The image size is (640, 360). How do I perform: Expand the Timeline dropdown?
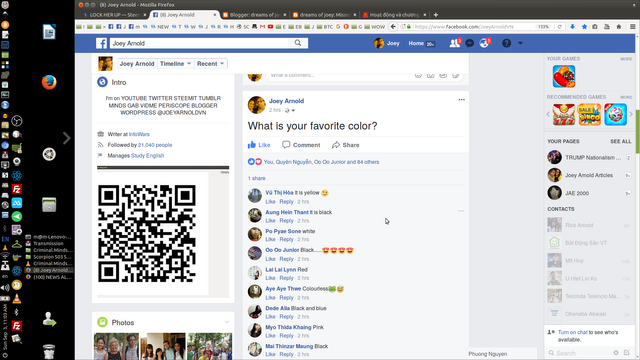tap(175, 64)
